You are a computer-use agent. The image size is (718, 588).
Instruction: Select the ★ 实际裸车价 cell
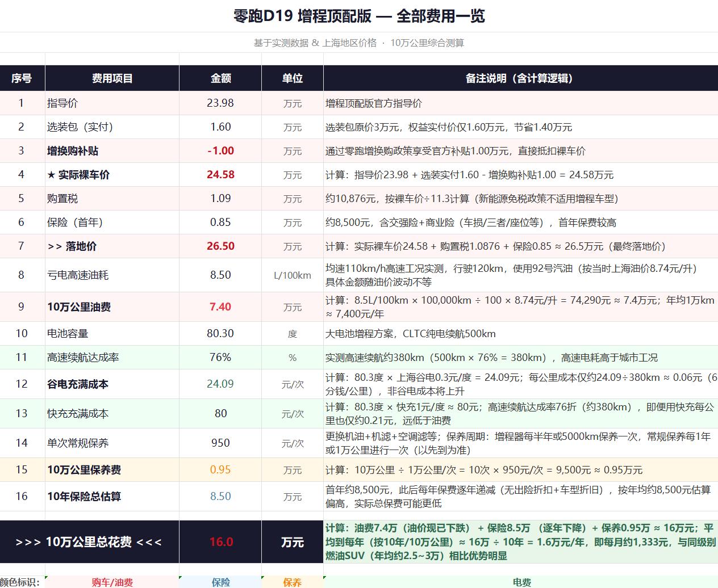[112, 175]
